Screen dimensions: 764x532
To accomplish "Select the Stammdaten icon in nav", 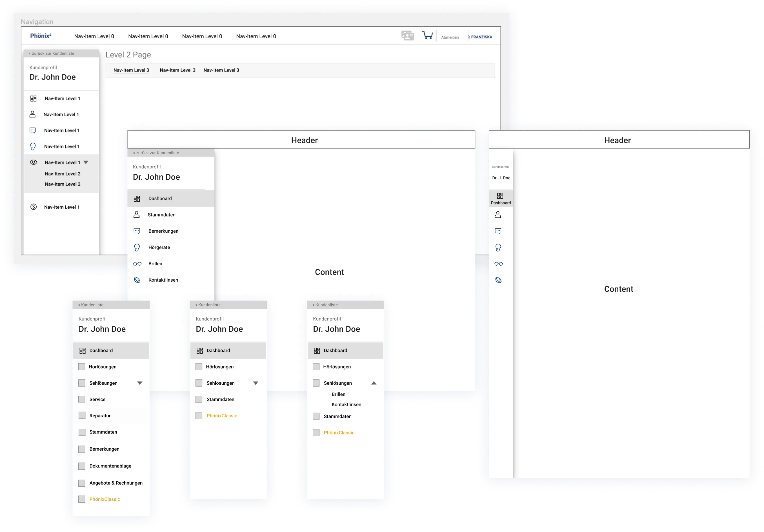I will click(x=138, y=215).
